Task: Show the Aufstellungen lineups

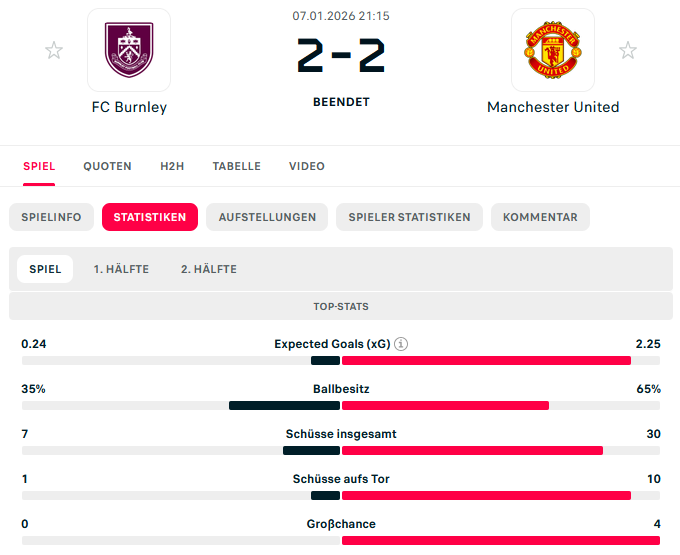Action: coord(267,217)
